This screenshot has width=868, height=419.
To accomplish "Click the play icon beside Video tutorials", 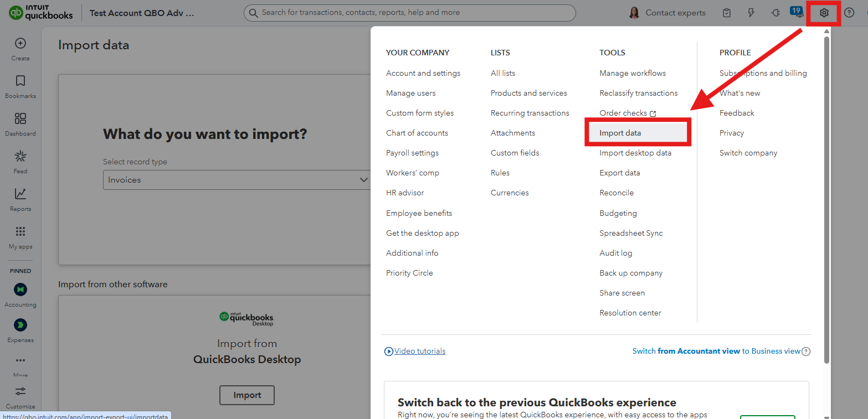I will pos(389,351).
